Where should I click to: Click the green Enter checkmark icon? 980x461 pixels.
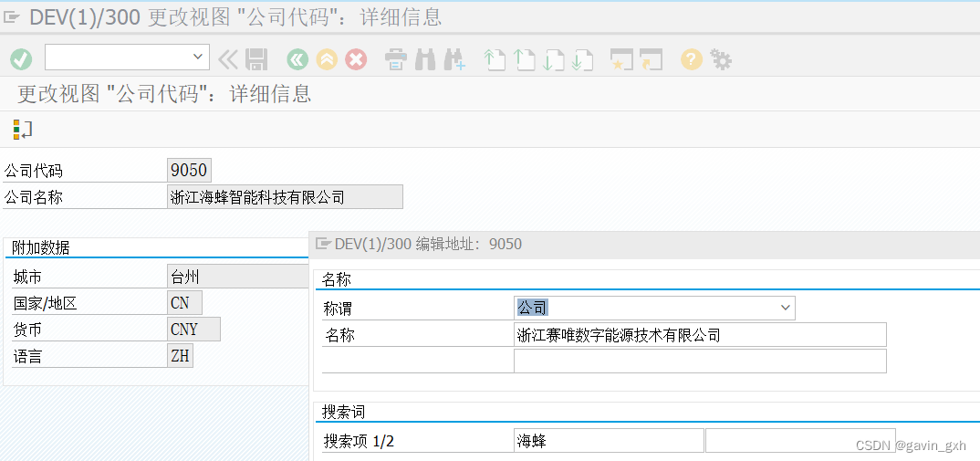click(x=21, y=60)
